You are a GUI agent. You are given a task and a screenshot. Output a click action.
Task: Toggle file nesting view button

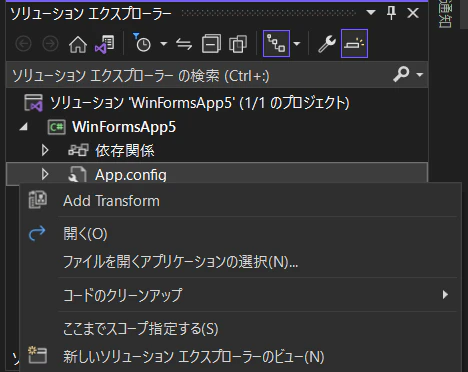[x=276, y=44]
